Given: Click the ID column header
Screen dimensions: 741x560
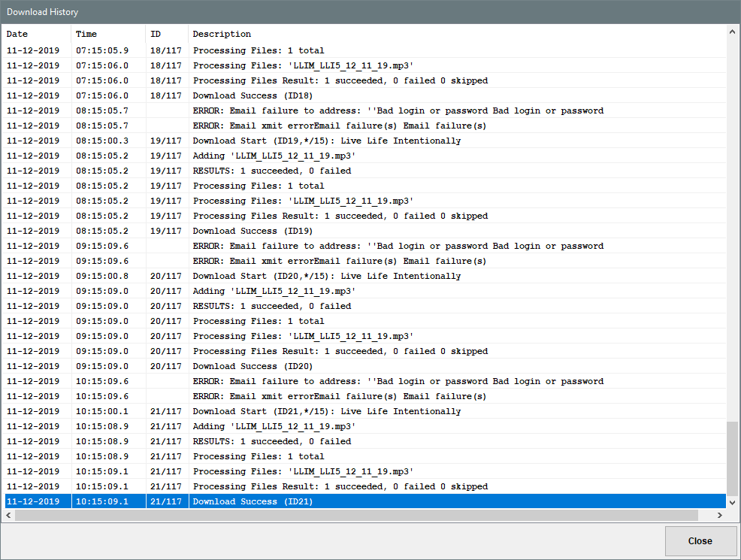Looking at the screenshot, I should point(166,34).
